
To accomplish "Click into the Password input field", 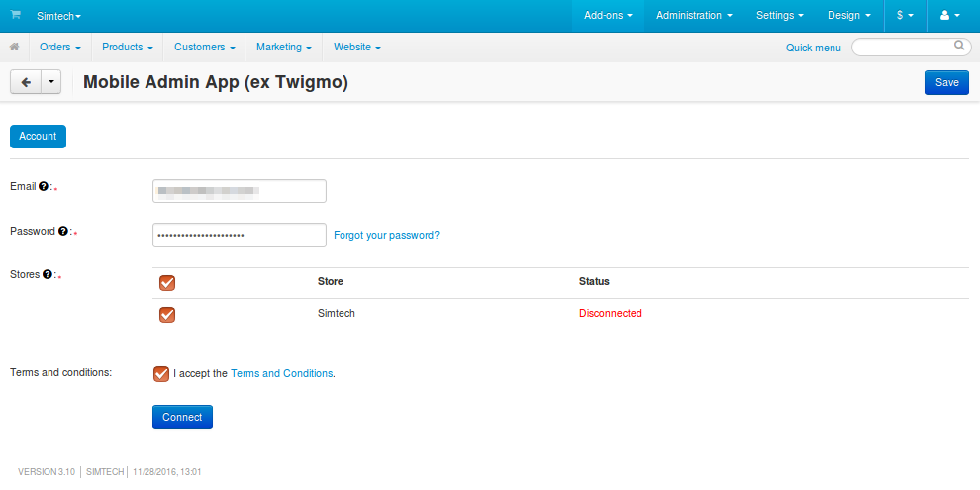I will pyautogui.click(x=240, y=235).
